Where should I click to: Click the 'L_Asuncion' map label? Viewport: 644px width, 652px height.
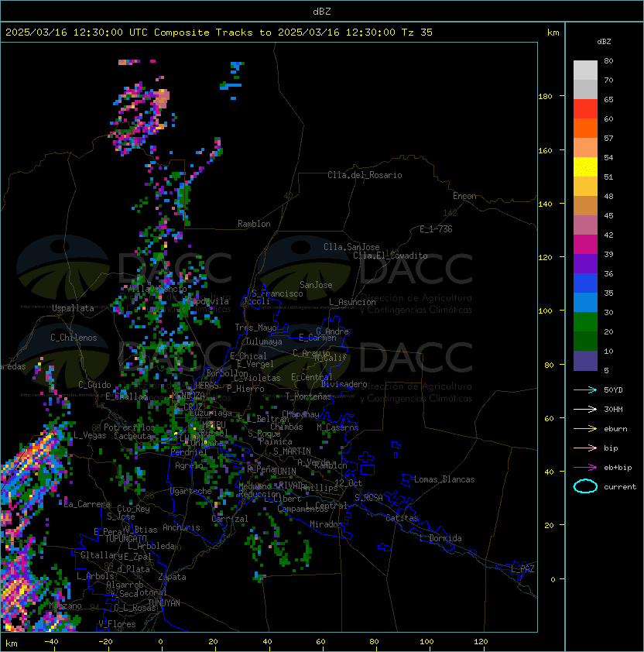click(x=352, y=302)
